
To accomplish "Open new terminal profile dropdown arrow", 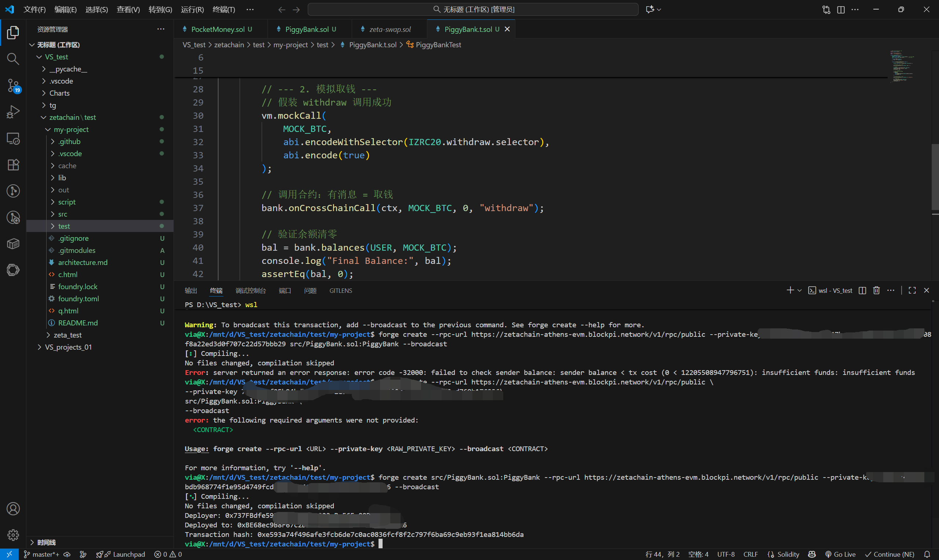I will 800,290.
